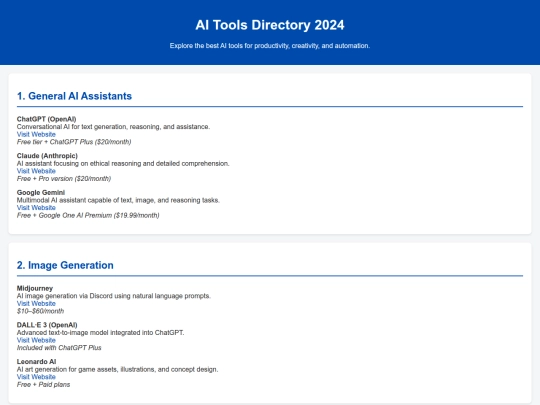Click the 'Claude (Anthropic)' tool name

click(x=47, y=156)
